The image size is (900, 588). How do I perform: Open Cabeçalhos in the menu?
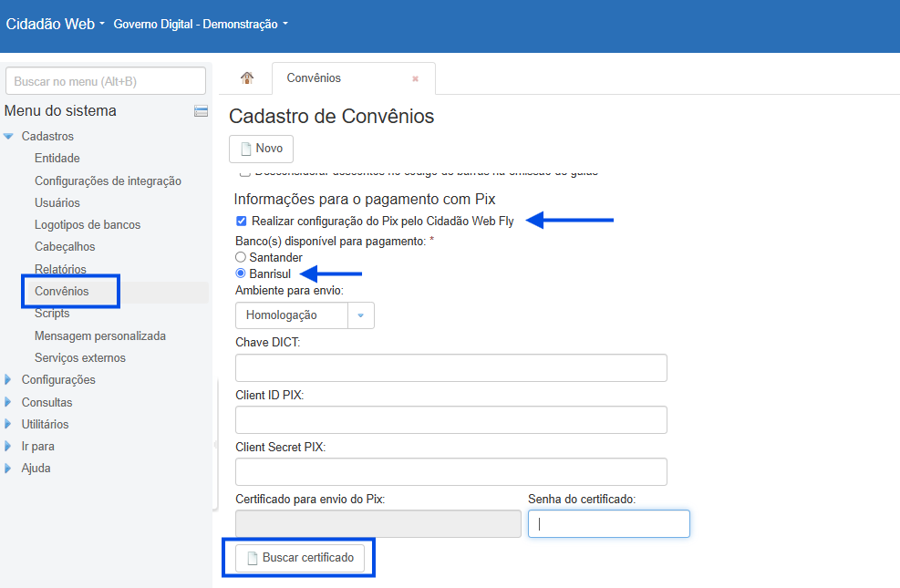pyautogui.click(x=65, y=247)
